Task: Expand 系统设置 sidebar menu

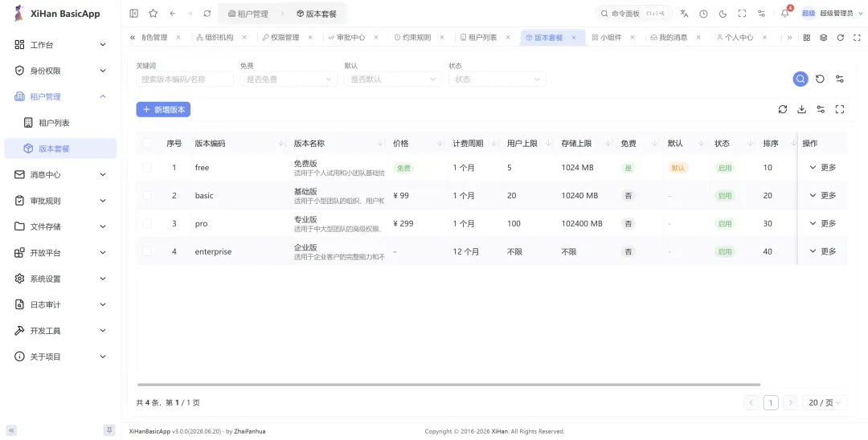Action: (x=60, y=279)
